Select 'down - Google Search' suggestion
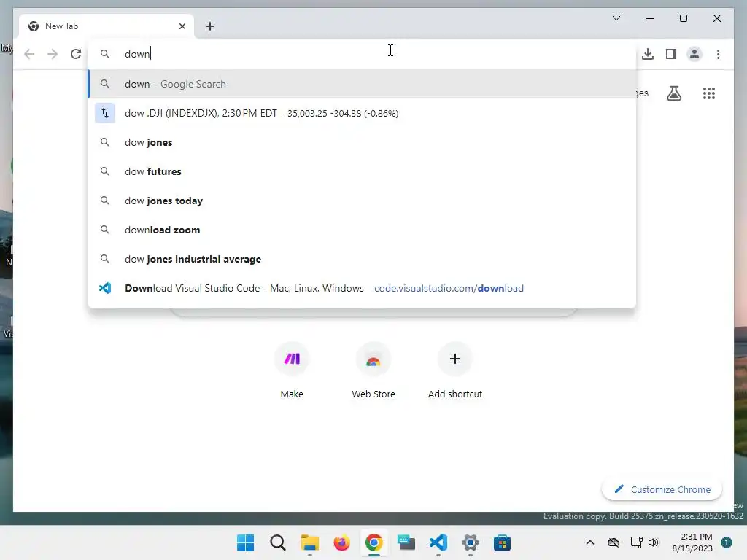Image resolution: width=747 pixels, height=560 pixels. [362, 84]
